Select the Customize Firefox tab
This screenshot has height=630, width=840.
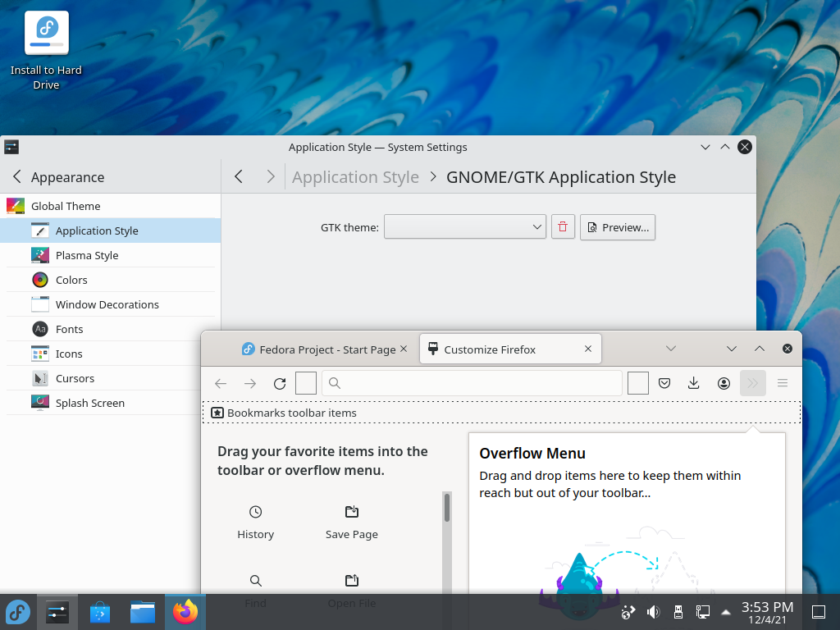510,349
